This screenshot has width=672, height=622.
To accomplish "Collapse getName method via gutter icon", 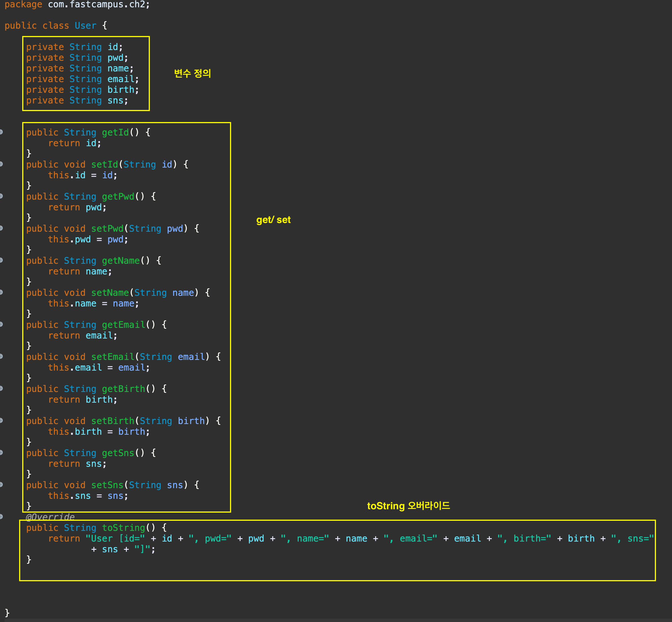I will coord(1,260).
